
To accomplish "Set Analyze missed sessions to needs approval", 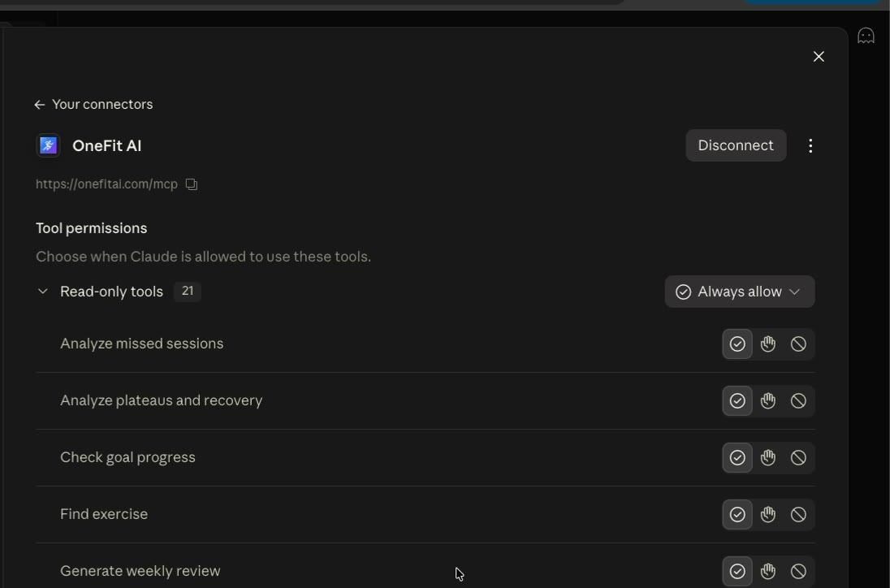I will coord(768,344).
